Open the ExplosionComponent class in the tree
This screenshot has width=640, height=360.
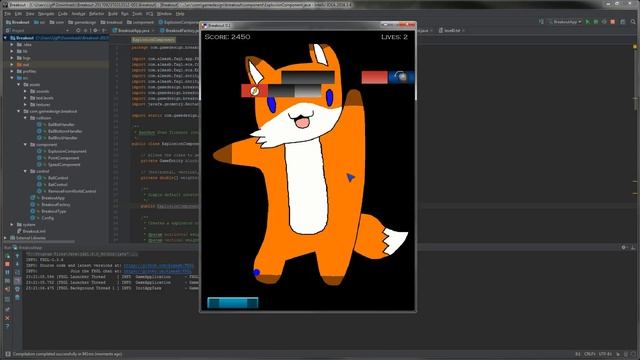(67, 151)
